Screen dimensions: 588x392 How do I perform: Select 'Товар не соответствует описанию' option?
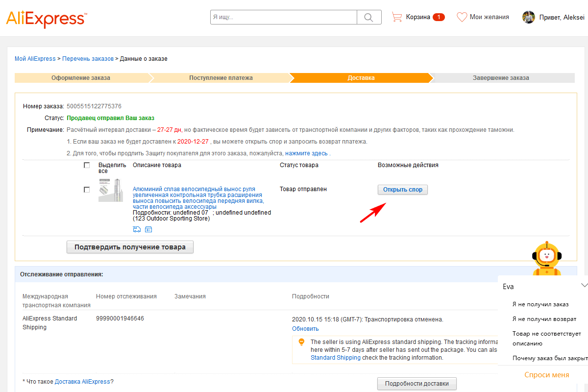pos(547,338)
